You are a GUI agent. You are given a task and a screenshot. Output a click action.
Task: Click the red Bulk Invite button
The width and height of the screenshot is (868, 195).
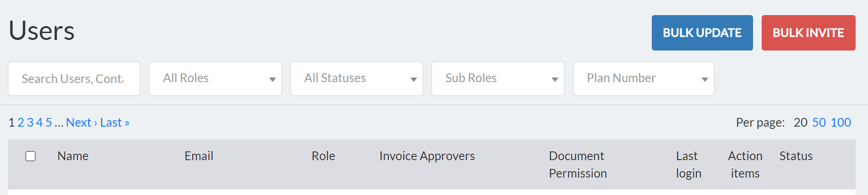(x=808, y=33)
